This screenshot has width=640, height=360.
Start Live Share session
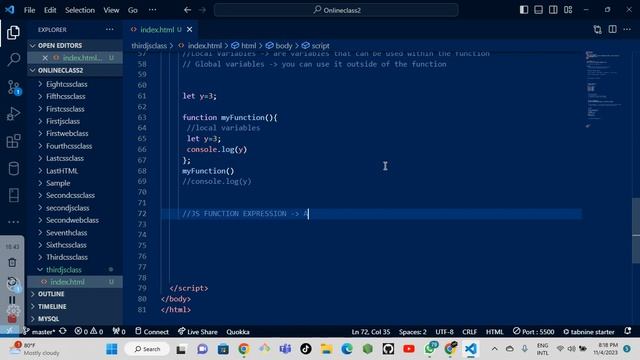pos(198,332)
